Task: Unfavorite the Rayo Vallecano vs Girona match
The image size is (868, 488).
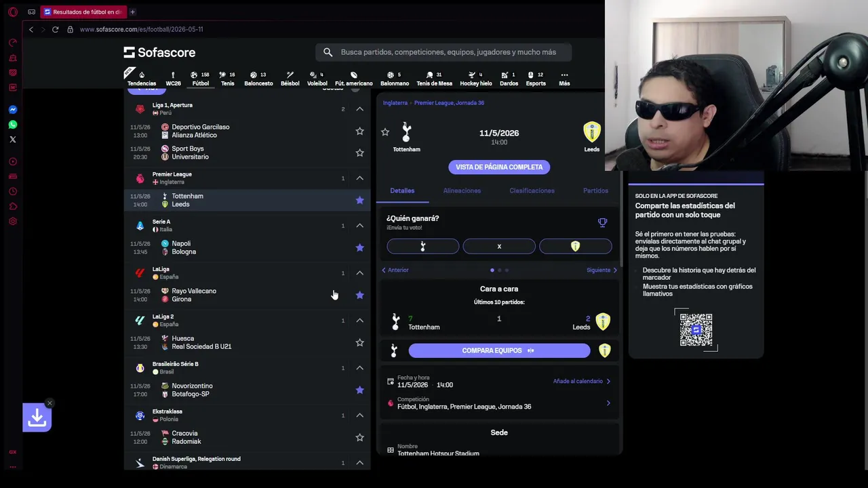Action: (359, 295)
